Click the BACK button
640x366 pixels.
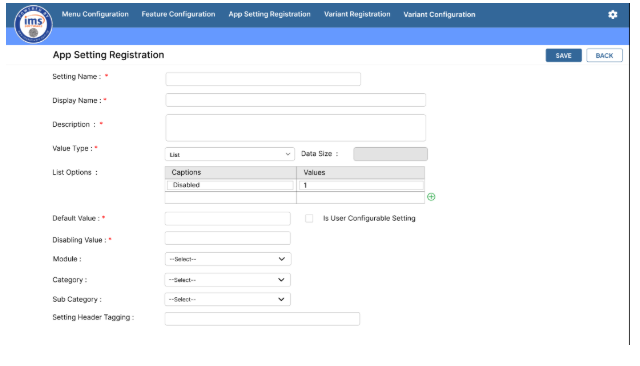point(604,55)
